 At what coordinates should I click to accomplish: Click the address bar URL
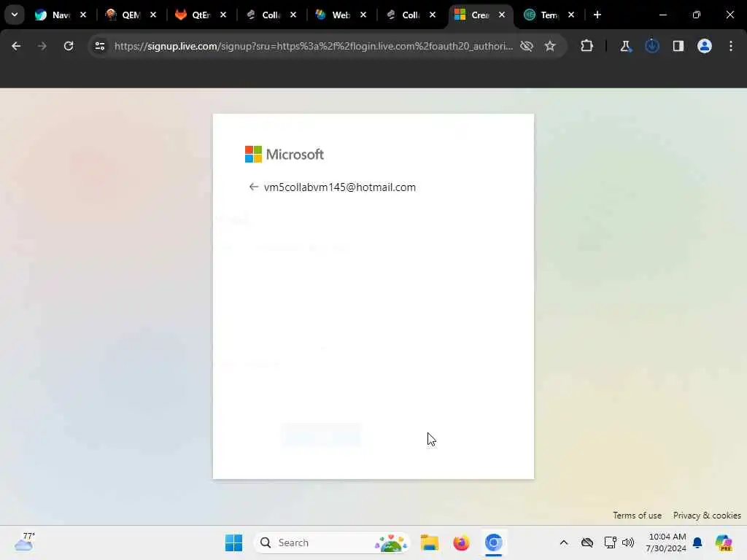click(314, 46)
